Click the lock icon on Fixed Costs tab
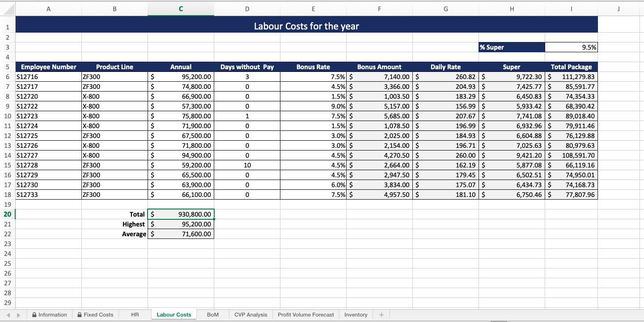The image size is (644, 322). tap(79, 314)
